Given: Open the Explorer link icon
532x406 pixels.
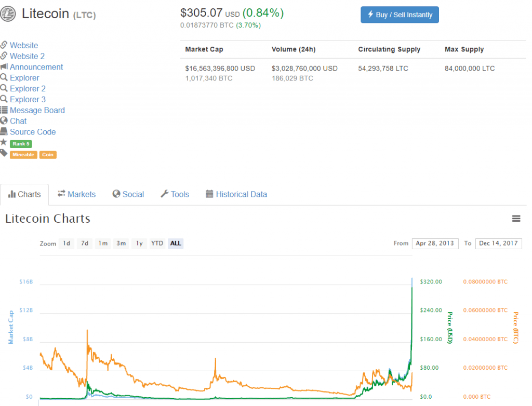Looking at the screenshot, I should pos(4,78).
